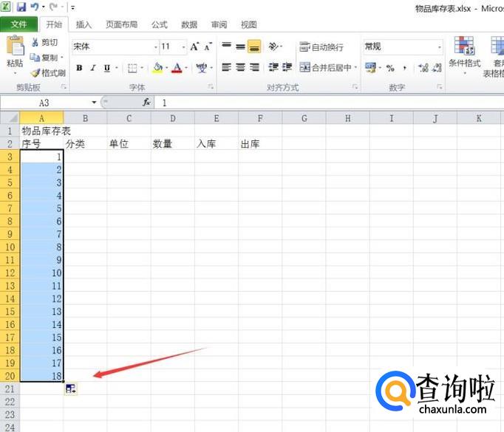Screen dimensions: 504x432
Task: Switch to the 开始 Home tab
Action: (54, 24)
